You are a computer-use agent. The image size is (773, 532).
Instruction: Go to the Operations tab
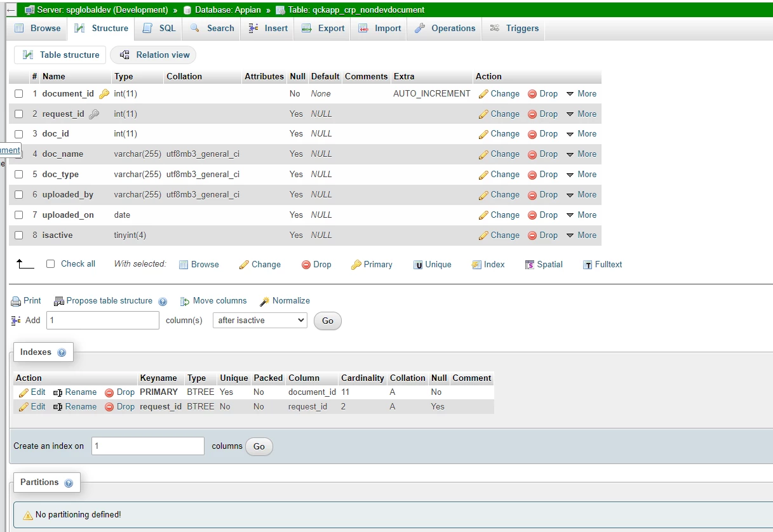tap(445, 29)
